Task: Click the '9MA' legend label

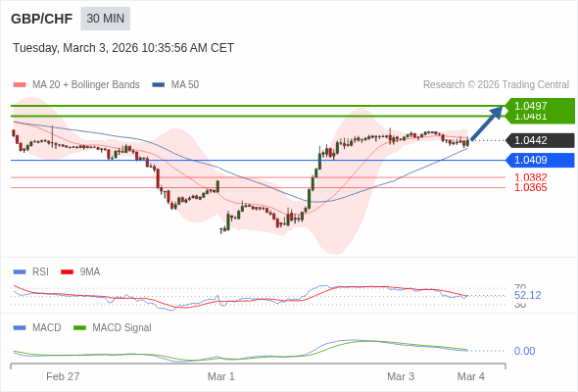Action: tap(90, 272)
